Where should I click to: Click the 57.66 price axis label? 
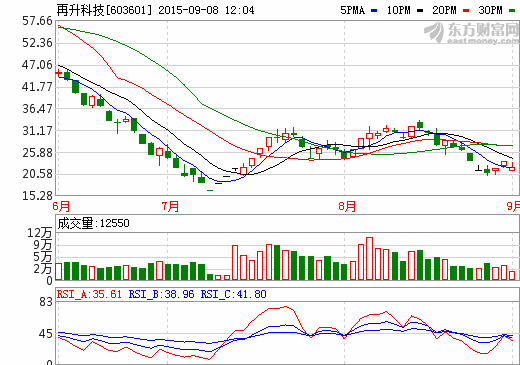pyautogui.click(x=37, y=21)
